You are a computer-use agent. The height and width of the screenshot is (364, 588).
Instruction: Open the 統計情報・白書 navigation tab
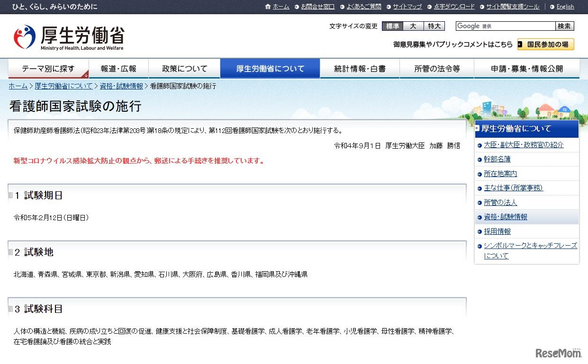[x=360, y=69]
